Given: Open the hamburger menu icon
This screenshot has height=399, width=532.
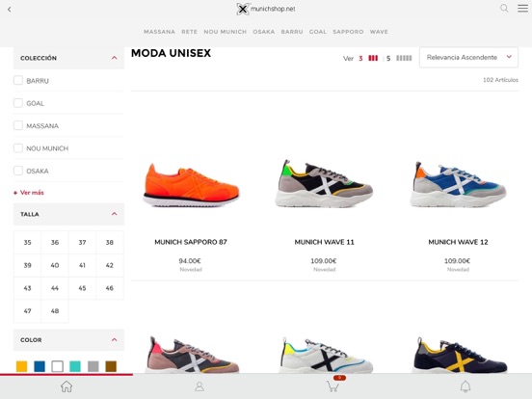Looking at the screenshot, I should point(522,8).
